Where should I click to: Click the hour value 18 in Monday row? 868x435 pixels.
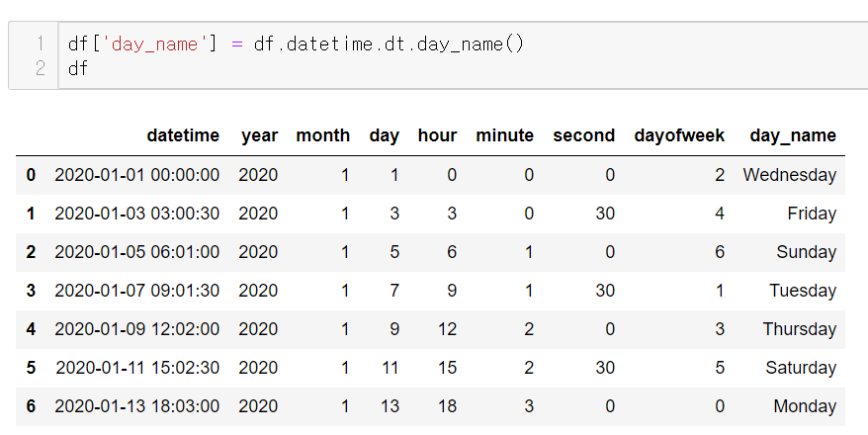[447, 406]
